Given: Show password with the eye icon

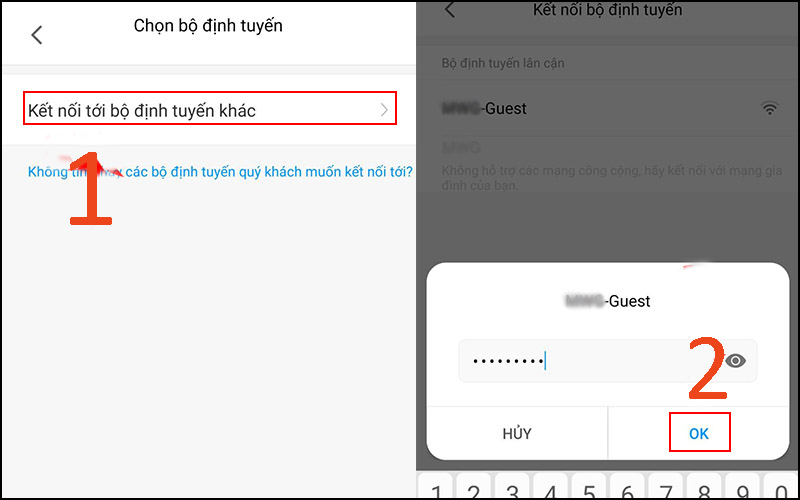Looking at the screenshot, I should point(735,361).
